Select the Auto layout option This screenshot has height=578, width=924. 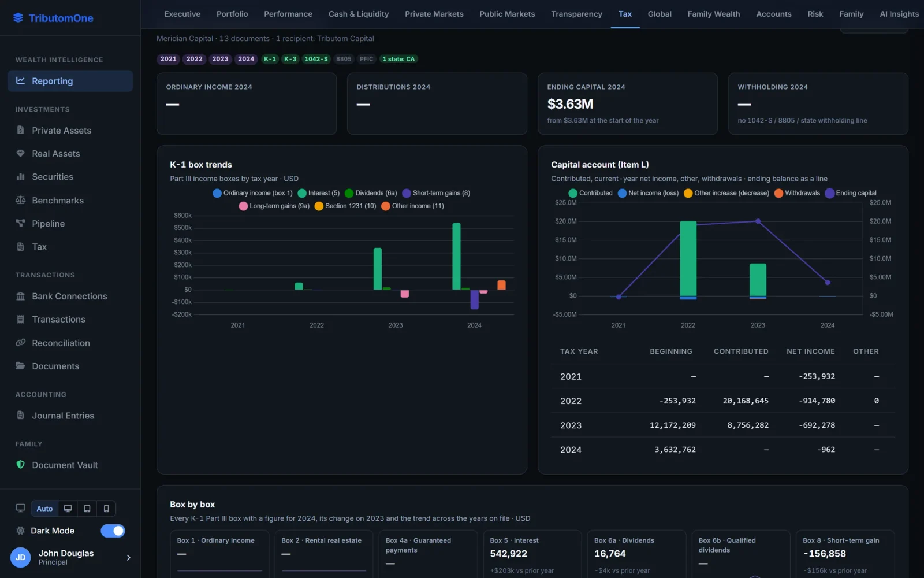[x=44, y=509]
